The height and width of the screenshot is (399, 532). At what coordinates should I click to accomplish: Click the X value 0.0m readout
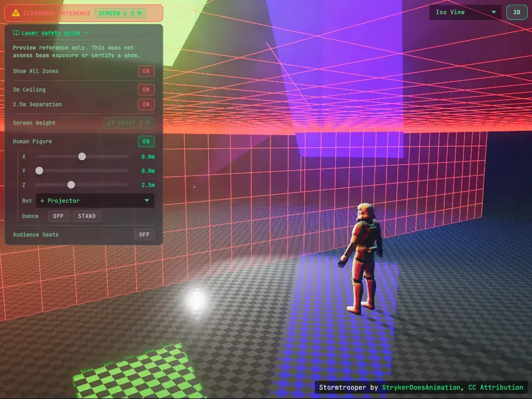[x=148, y=157]
